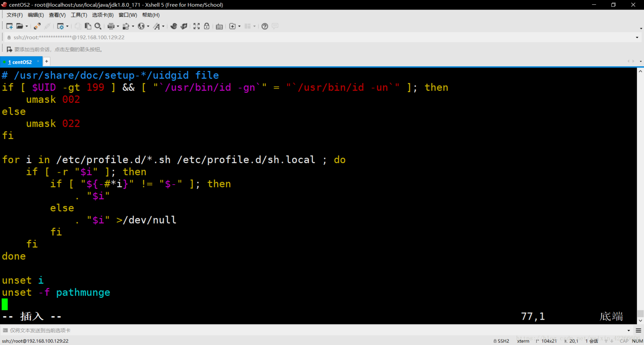Click the 104x21 terminal size status
The height and width of the screenshot is (345, 644).
[x=547, y=341]
